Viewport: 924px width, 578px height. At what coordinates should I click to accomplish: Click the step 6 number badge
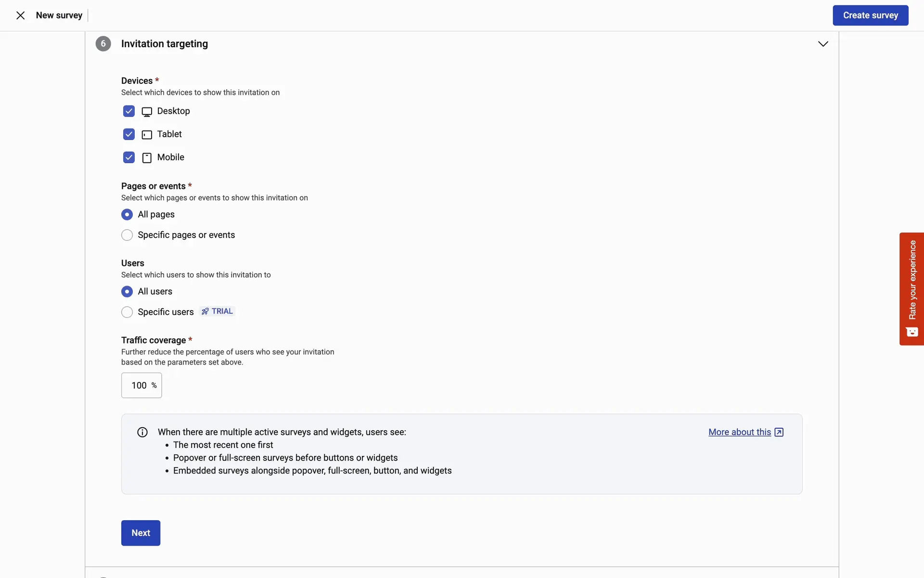tap(103, 44)
